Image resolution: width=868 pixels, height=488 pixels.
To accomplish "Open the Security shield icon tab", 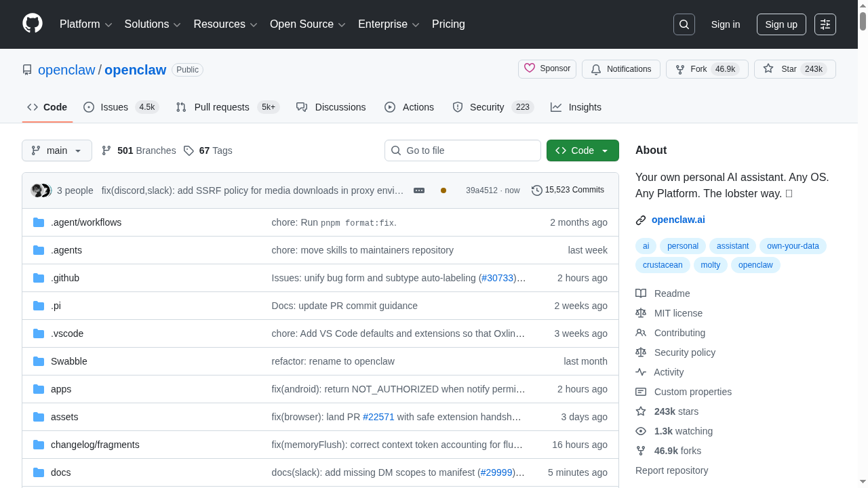I will pyautogui.click(x=458, y=107).
